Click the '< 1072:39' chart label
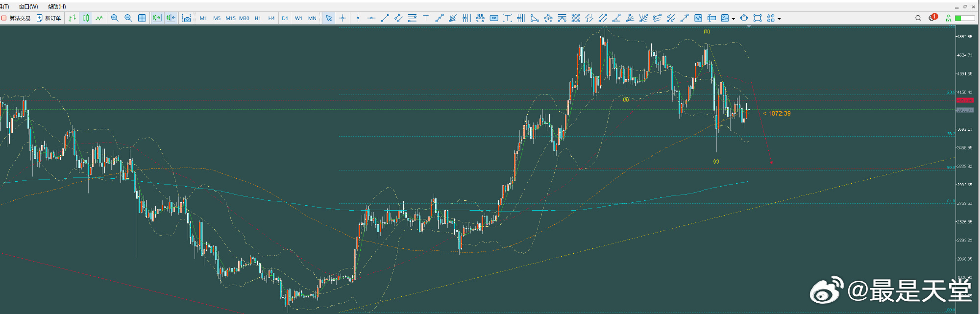 pos(777,113)
